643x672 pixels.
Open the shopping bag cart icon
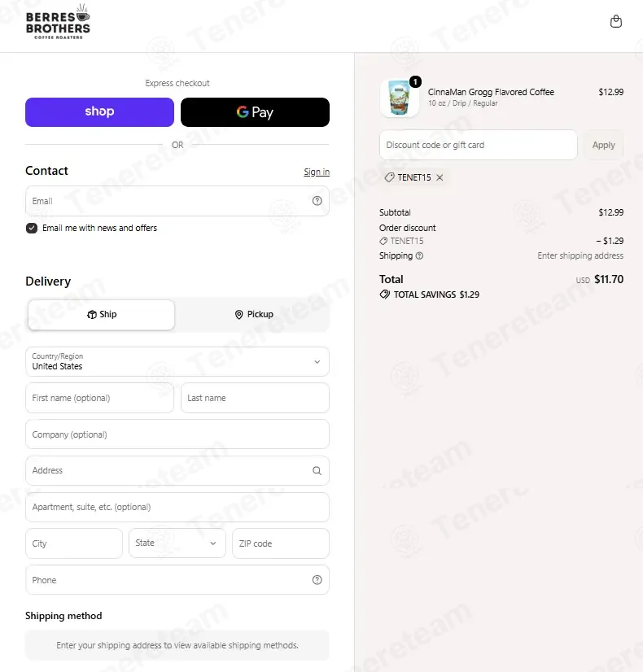point(616,21)
